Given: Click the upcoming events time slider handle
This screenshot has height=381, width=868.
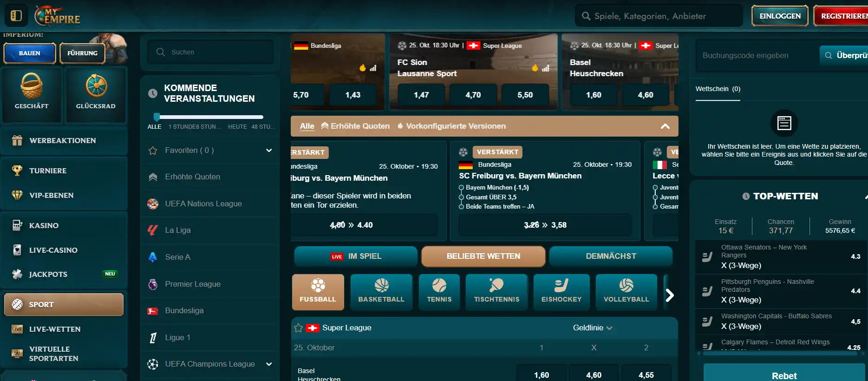Looking at the screenshot, I should tap(157, 117).
